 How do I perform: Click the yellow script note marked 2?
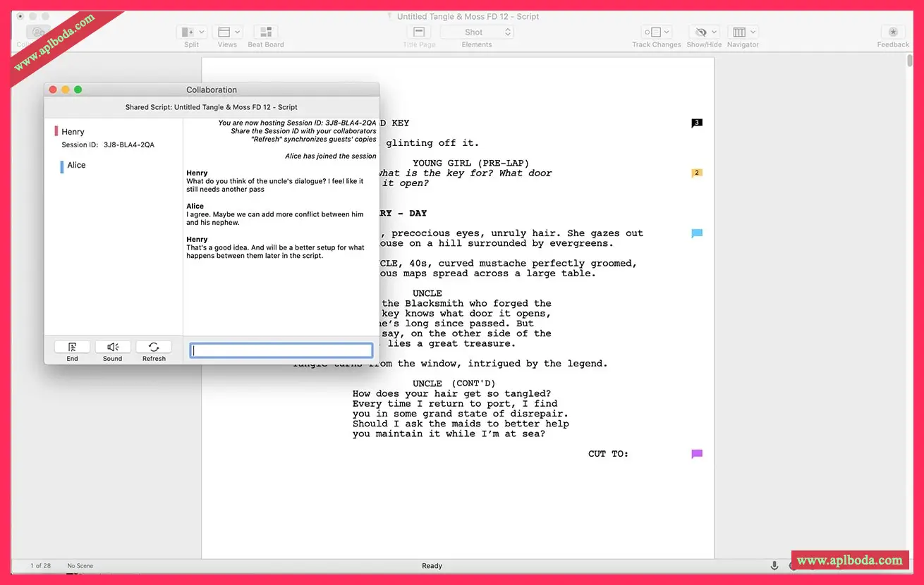(697, 173)
